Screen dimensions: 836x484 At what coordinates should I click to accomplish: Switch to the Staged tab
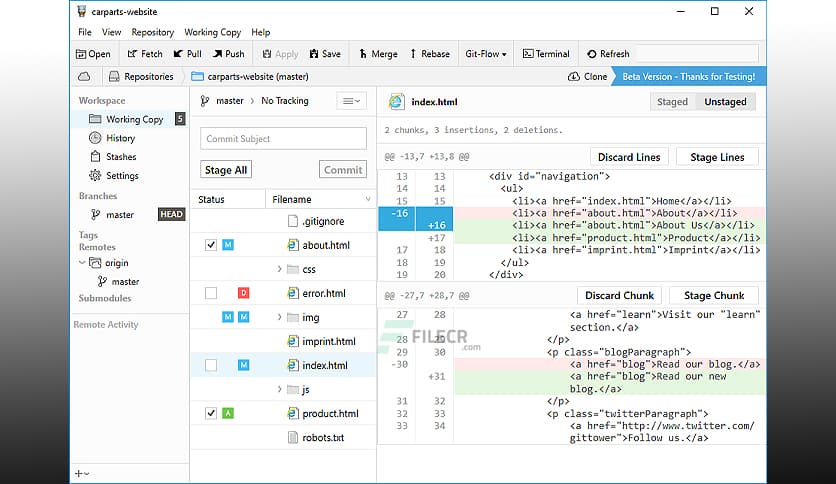(672, 101)
